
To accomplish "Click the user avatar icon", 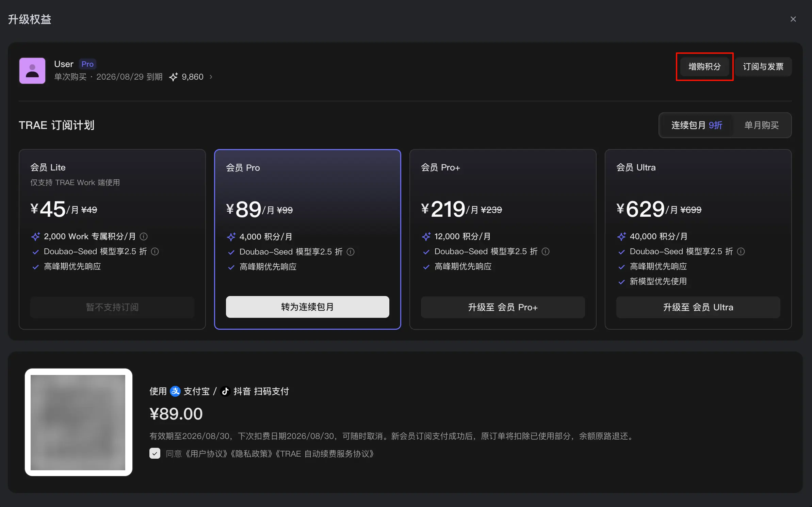I will (x=32, y=71).
